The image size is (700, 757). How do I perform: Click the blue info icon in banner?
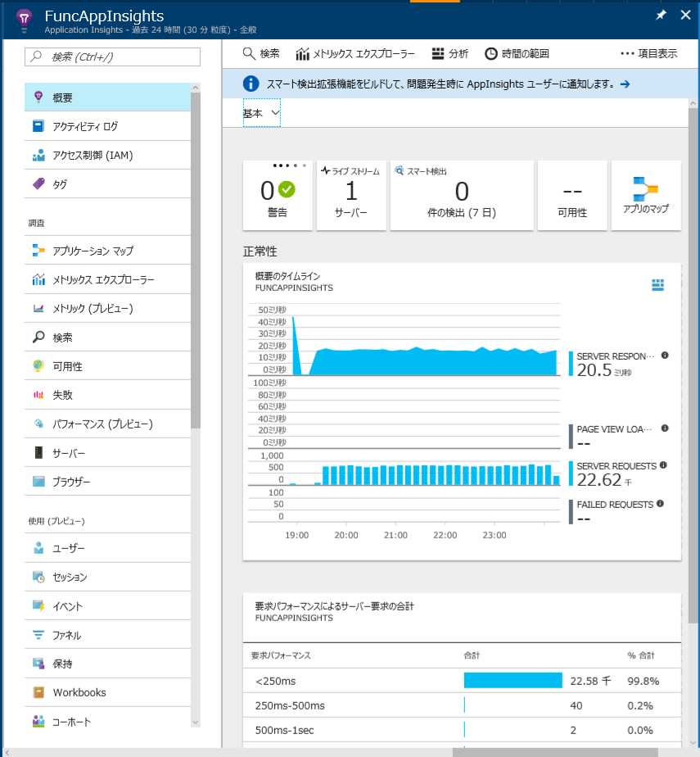click(251, 84)
